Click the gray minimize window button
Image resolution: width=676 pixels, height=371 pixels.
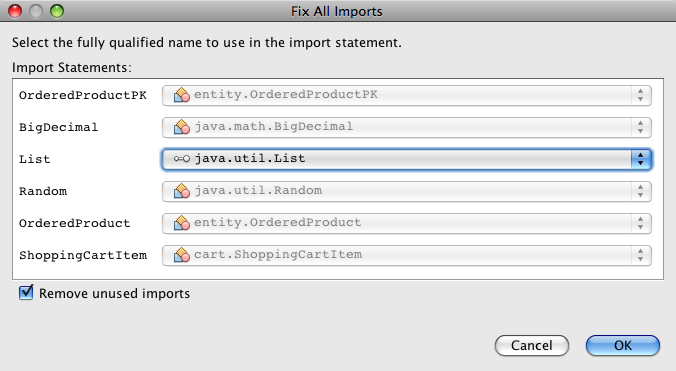(36, 11)
